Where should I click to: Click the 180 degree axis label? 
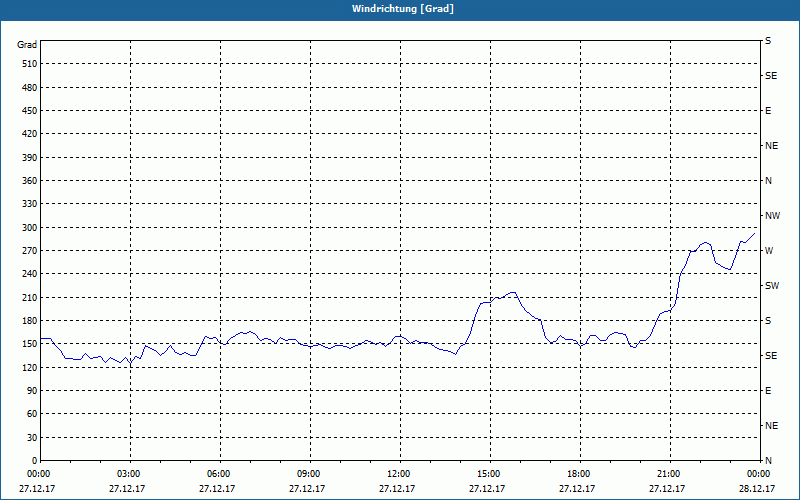[30, 321]
